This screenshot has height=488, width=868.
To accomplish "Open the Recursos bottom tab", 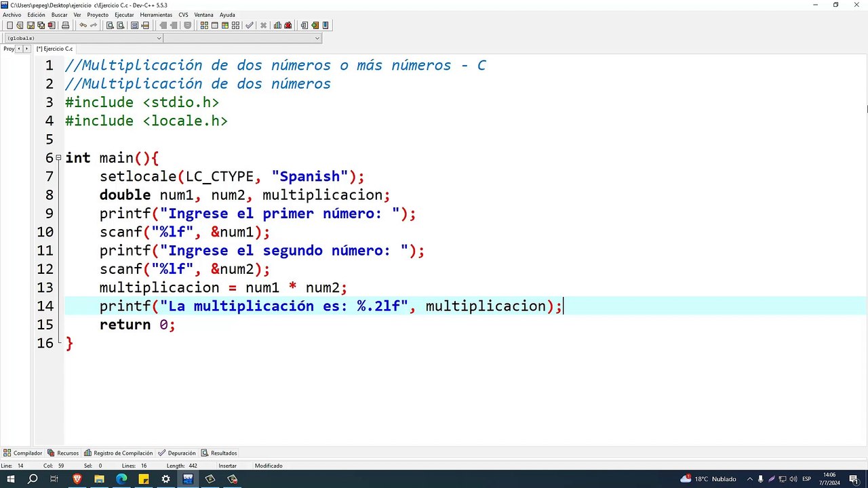I will click(x=62, y=453).
